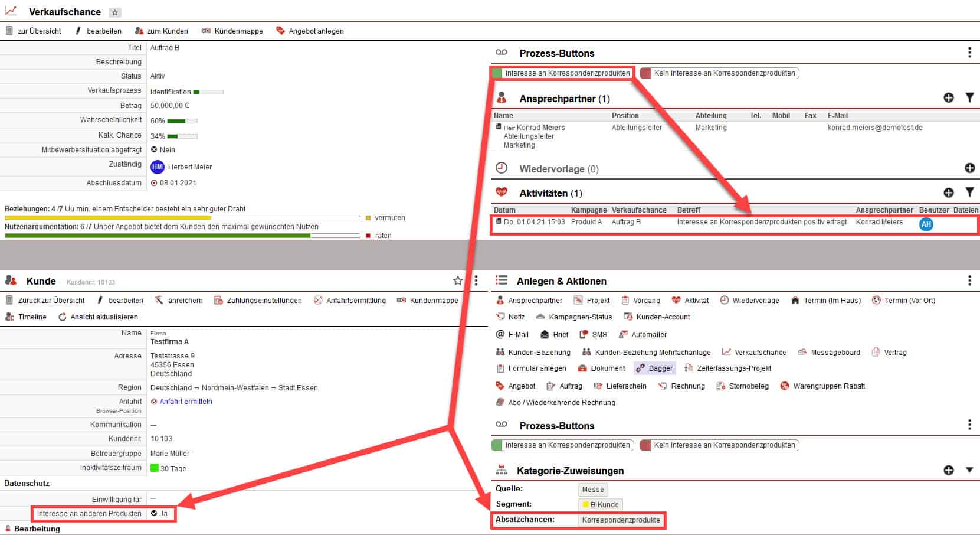980x535 pixels.
Task: Open Prozess-Buttons three-dot menu at top
Action: [969, 53]
